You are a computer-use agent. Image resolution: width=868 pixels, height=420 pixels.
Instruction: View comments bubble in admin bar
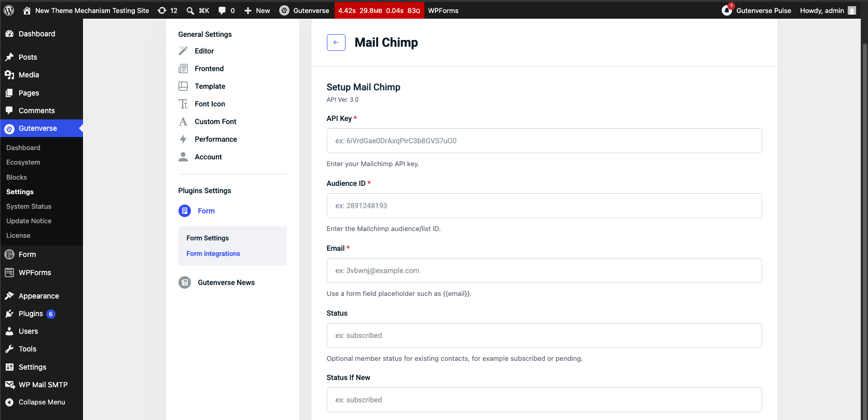tap(226, 10)
